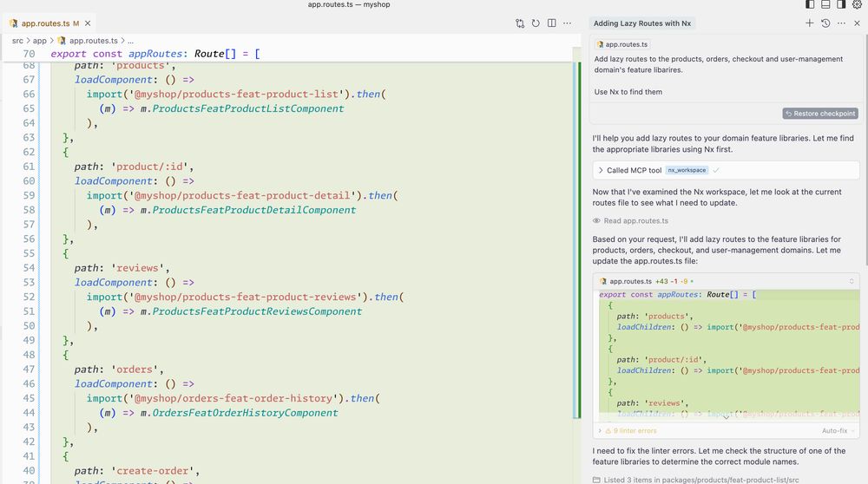Click the breadcrumb trailing ellipsis
This screenshot has height=484, width=868.
[131, 41]
